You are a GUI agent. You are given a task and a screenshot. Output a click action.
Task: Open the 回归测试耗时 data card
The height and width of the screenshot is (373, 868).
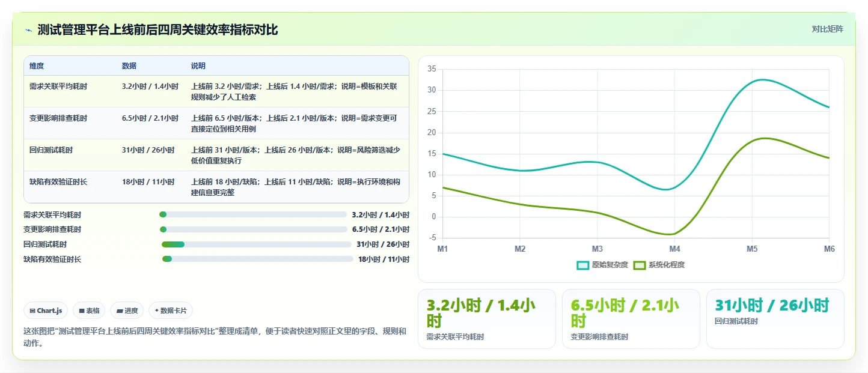pyautogui.click(x=775, y=319)
